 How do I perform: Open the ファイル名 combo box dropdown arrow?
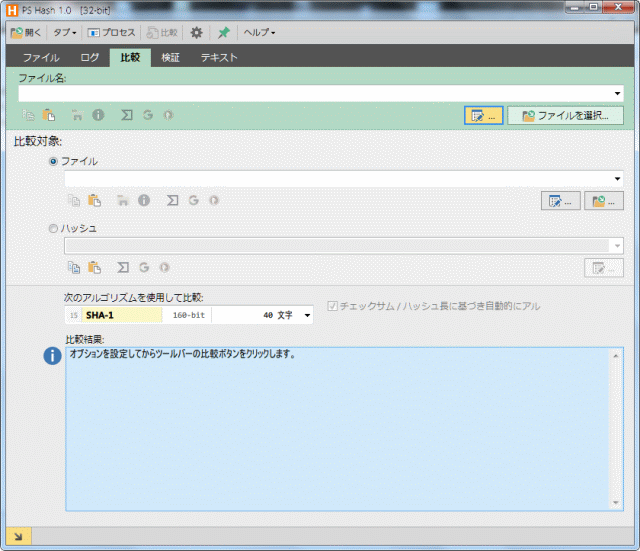(x=617, y=93)
